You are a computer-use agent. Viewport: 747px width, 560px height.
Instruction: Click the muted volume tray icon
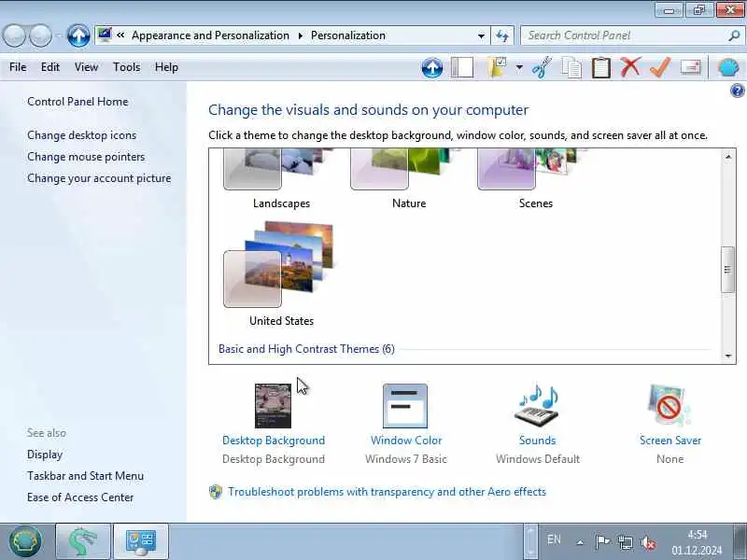coord(648,542)
